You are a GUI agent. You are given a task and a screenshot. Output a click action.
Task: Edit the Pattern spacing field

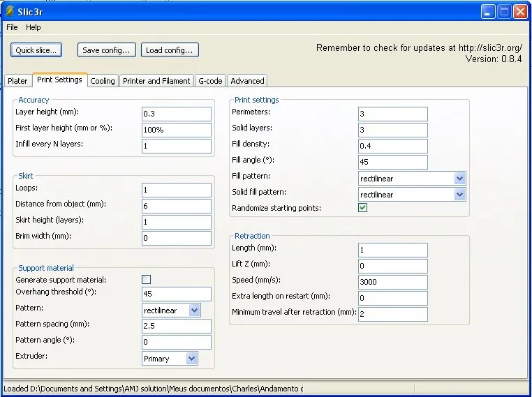(x=177, y=326)
